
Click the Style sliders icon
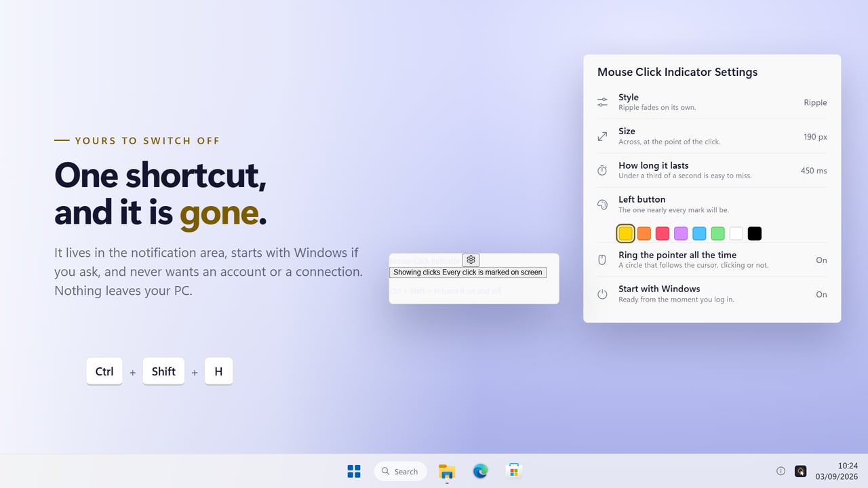pos(602,102)
